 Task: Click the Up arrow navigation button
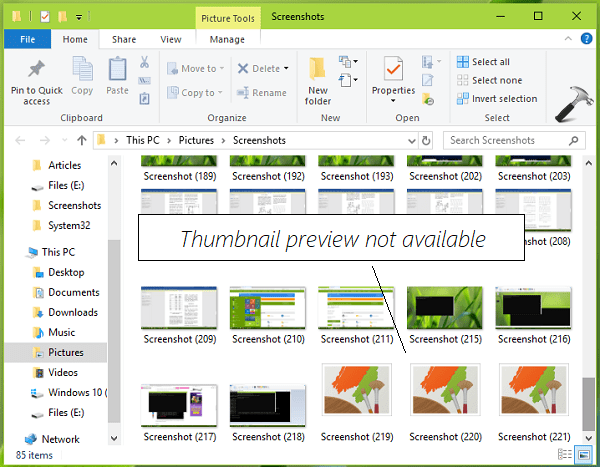80,141
